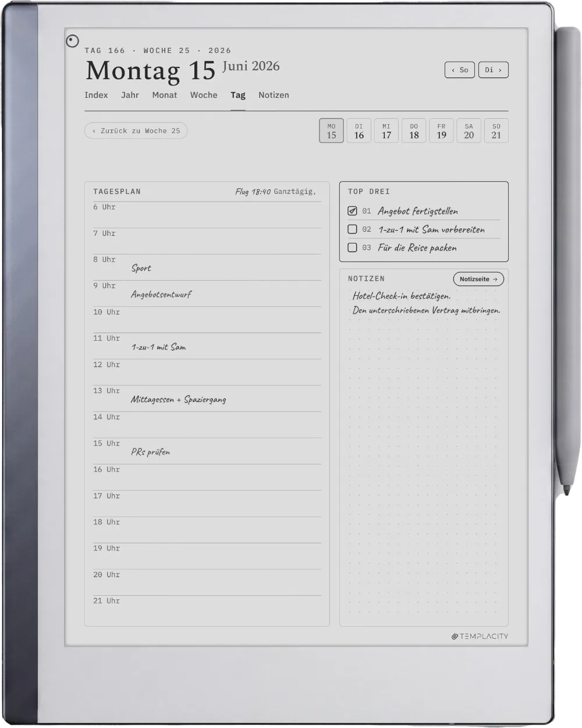Go to previous day with 'So' button
Screen dimensions: 582x728
click(x=460, y=70)
